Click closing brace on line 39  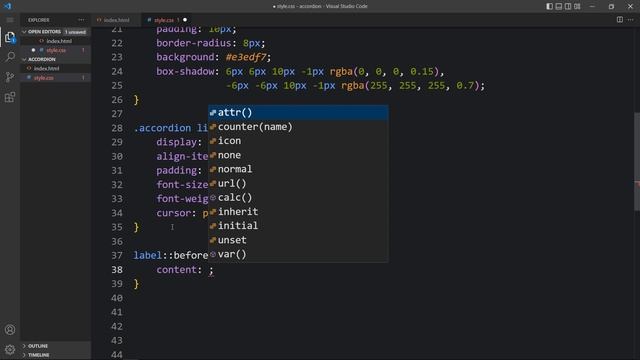(x=136, y=284)
